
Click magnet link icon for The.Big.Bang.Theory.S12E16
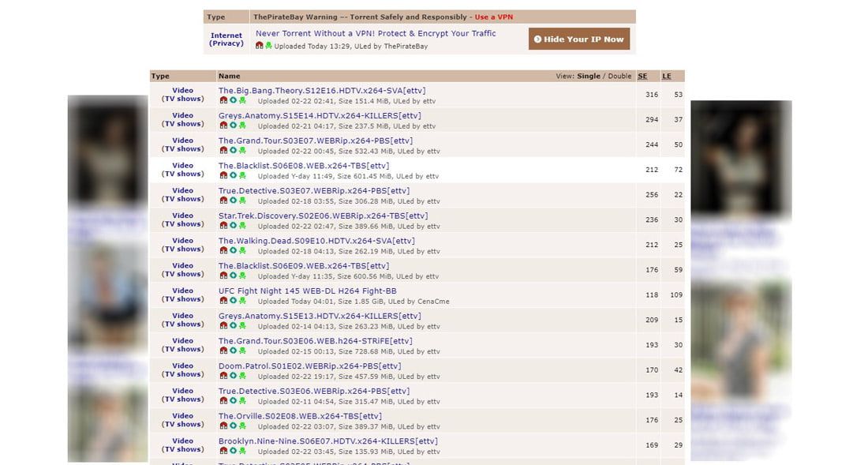click(x=223, y=100)
